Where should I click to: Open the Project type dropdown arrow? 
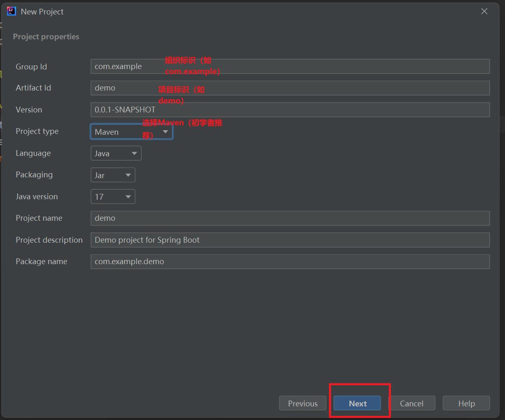tap(165, 131)
